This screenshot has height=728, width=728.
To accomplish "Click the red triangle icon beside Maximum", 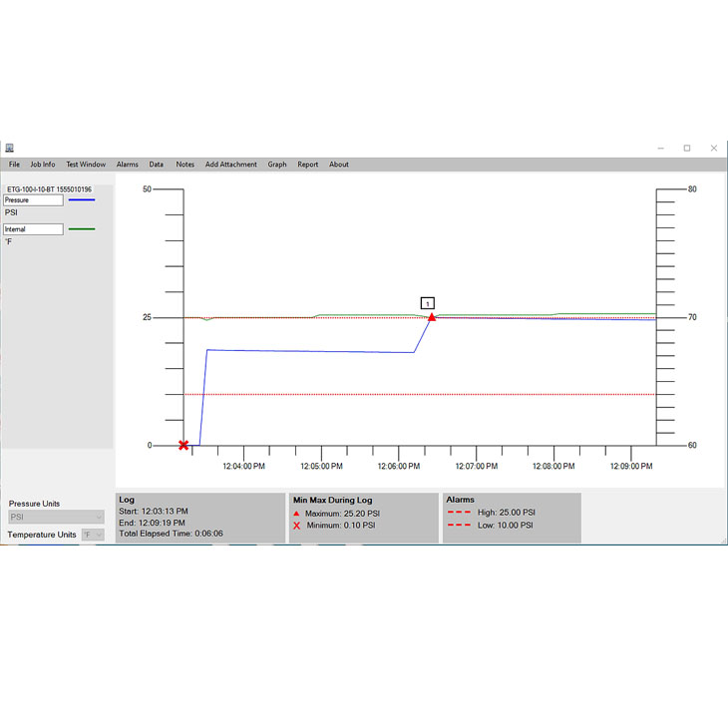I will click(x=297, y=514).
